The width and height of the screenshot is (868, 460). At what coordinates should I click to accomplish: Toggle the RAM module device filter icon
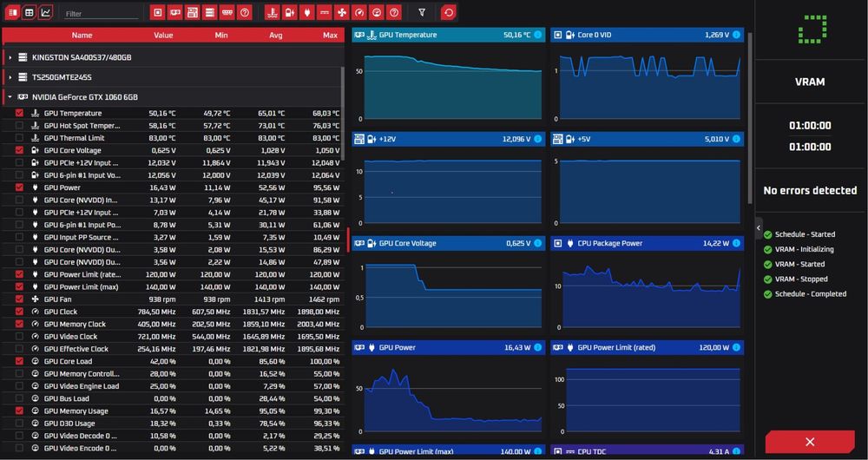pyautogui.click(x=227, y=12)
